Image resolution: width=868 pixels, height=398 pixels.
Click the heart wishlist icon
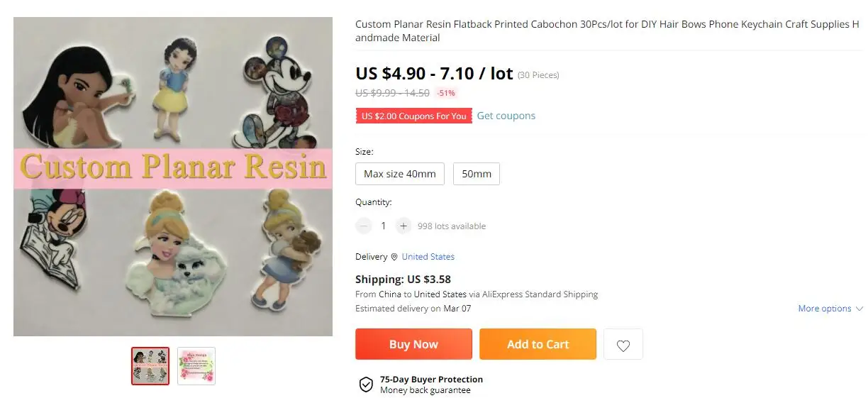coord(623,345)
